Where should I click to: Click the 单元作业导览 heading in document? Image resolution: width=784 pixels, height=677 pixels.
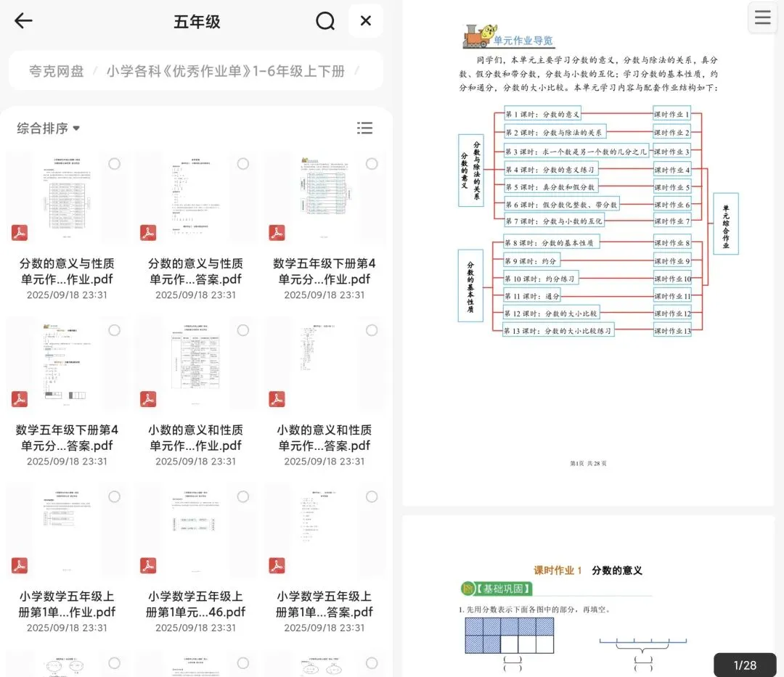click(523, 41)
